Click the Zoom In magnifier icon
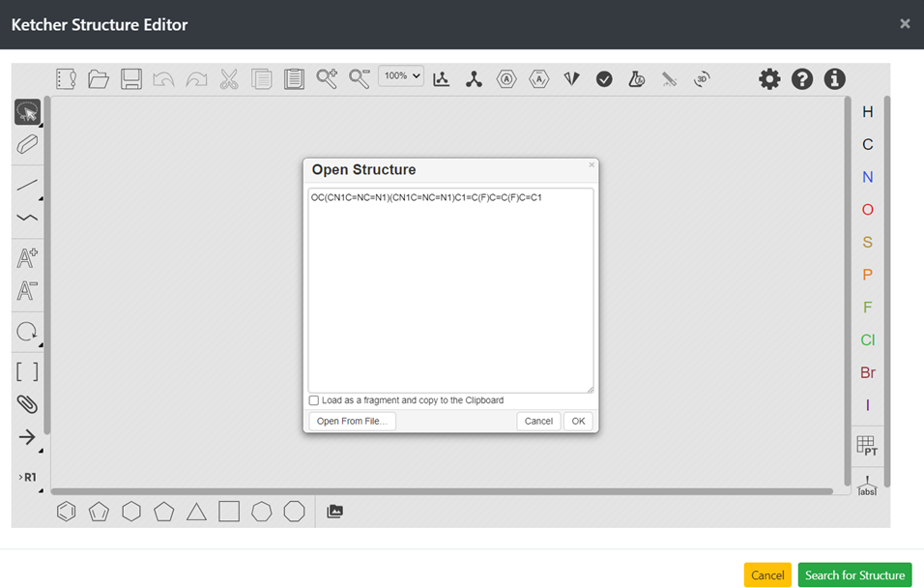This screenshot has width=924, height=588. (327, 79)
